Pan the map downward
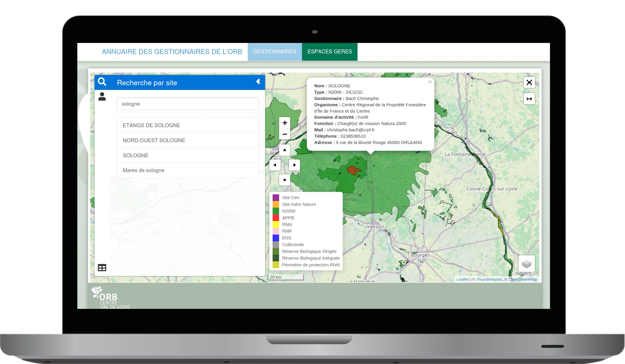Viewport: 625px width, 364px height. coord(285,180)
